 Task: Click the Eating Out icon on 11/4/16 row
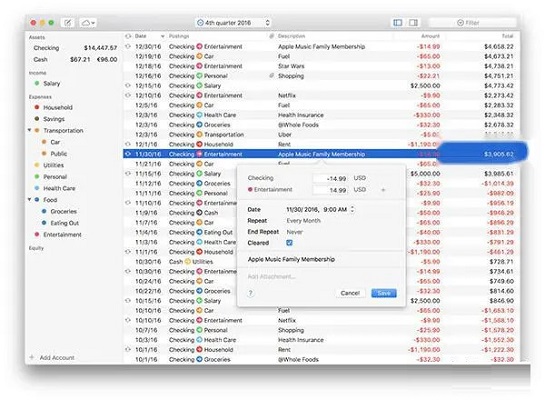(x=200, y=232)
